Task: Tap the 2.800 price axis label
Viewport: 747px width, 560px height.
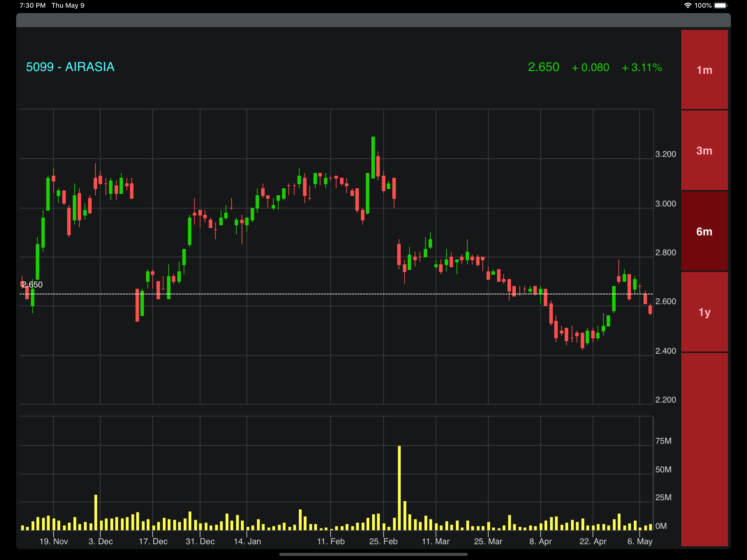Action: (666, 253)
